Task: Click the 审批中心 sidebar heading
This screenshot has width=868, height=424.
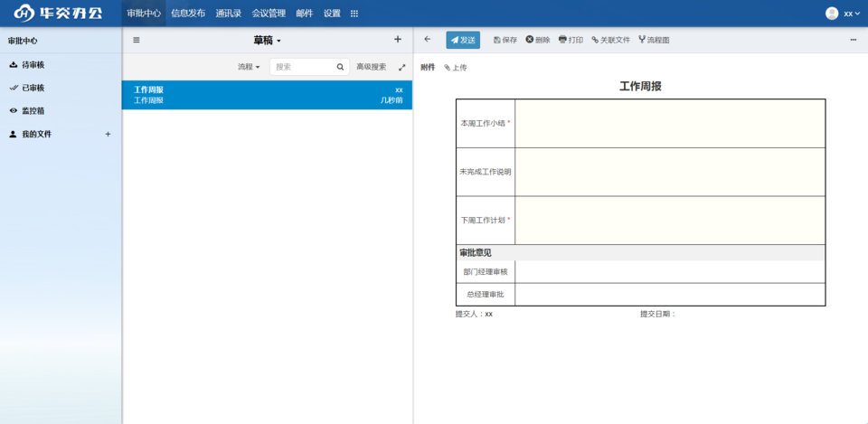Action: (23, 41)
